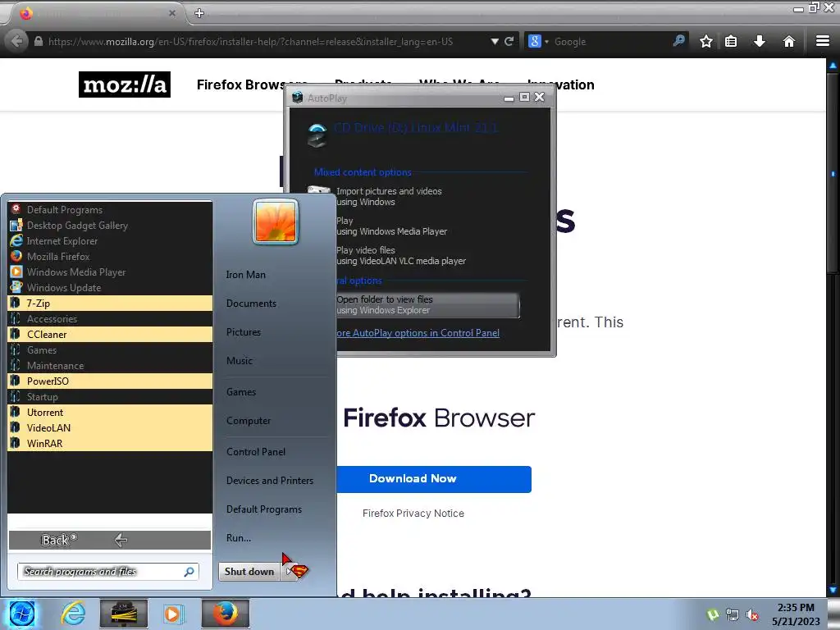840x630 pixels.
Task: Open the Run... dialog
Action: click(x=239, y=538)
